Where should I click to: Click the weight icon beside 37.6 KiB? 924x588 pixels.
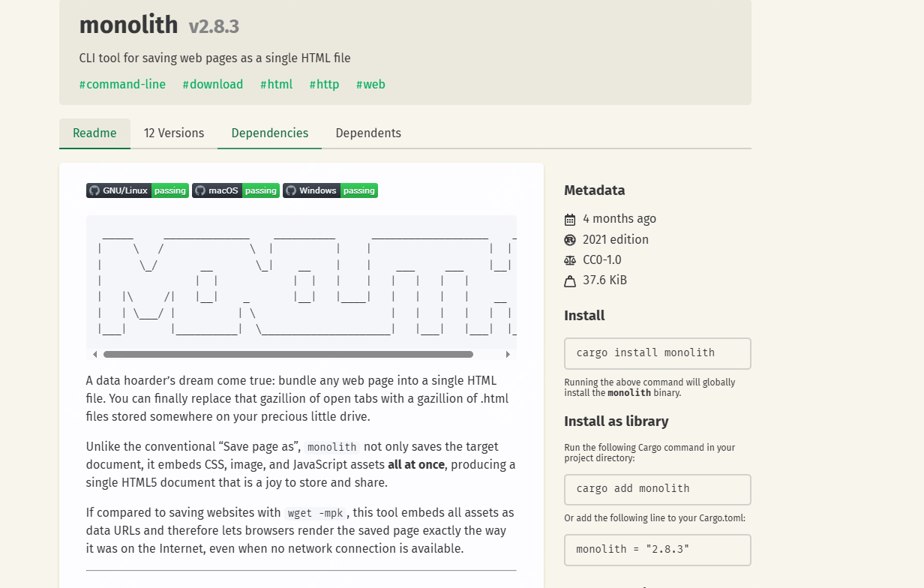pyautogui.click(x=570, y=281)
